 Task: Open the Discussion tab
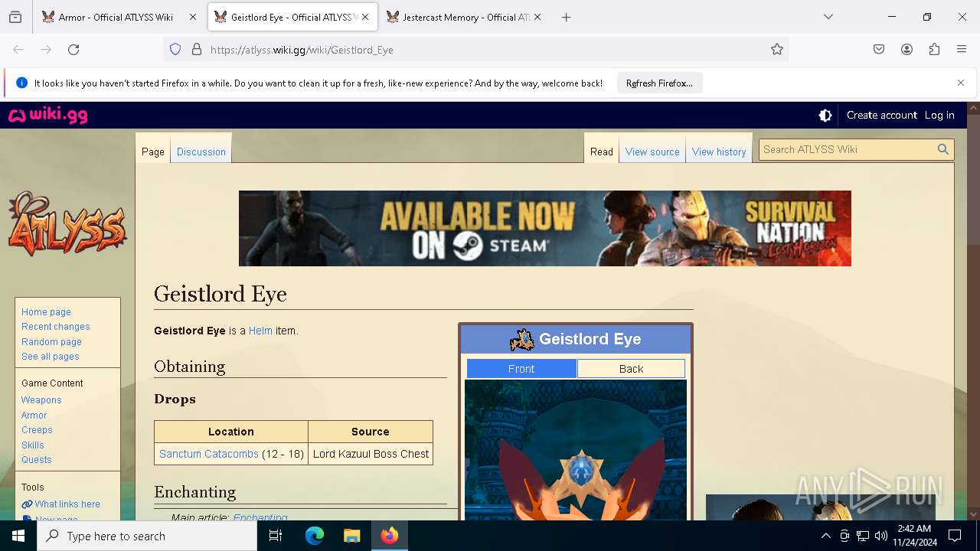tap(201, 152)
